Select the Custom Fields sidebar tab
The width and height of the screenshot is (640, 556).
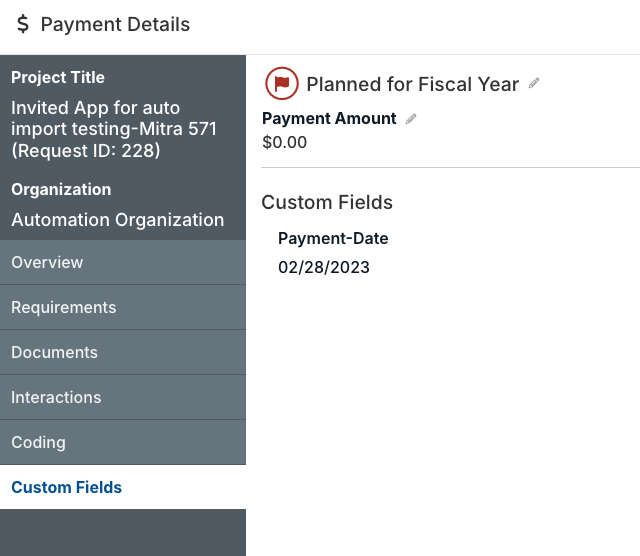click(123, 487)
